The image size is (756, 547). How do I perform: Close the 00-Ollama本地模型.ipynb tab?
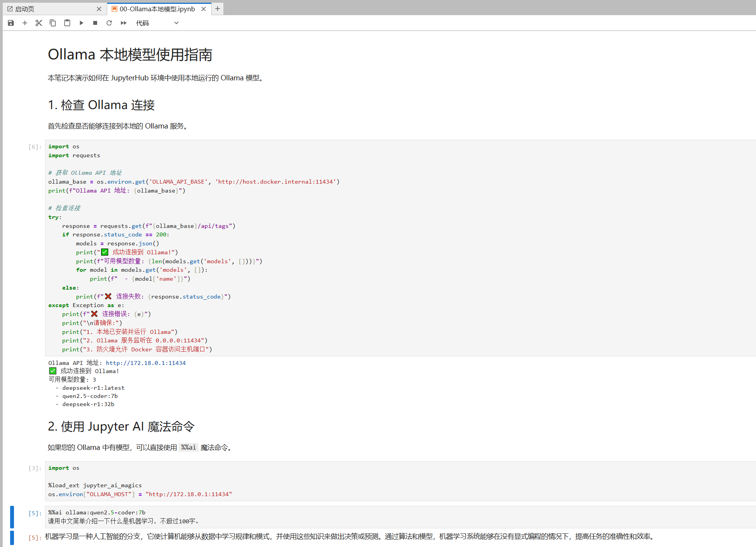click(x=204, y=9)
